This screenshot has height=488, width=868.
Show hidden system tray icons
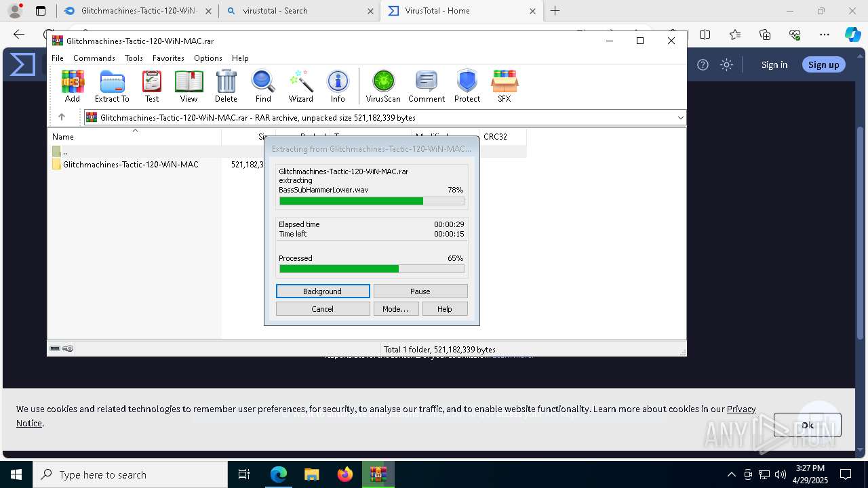tap(731, 474)
